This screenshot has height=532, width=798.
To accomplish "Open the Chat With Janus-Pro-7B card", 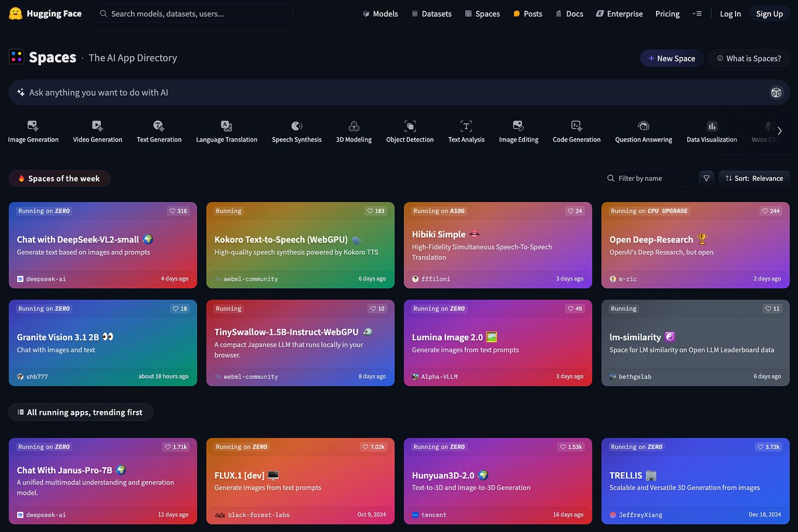I will [103, 481].
